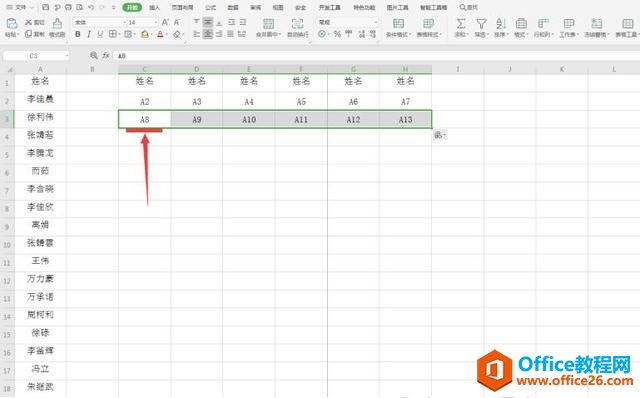
Task: Switch to the 数据 Data tab
Action: click(x=233, y=7)
